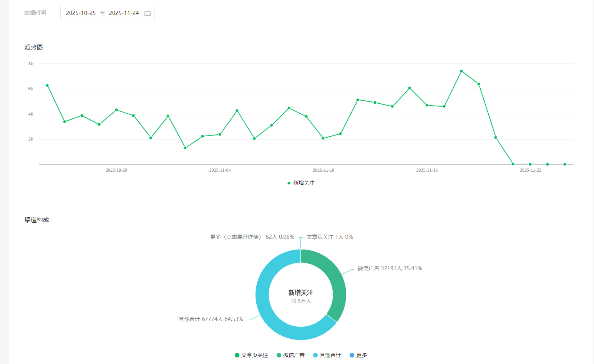Click the donut center 新增关注 text
The width and height of the screenshot is (594, 364).
(x=301, y=293)
